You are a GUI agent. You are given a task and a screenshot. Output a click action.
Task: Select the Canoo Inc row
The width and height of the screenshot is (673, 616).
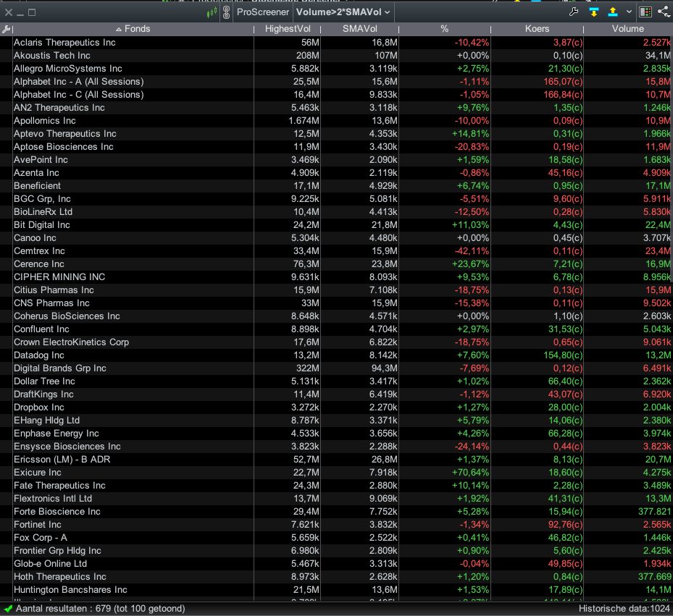(336, 238)
